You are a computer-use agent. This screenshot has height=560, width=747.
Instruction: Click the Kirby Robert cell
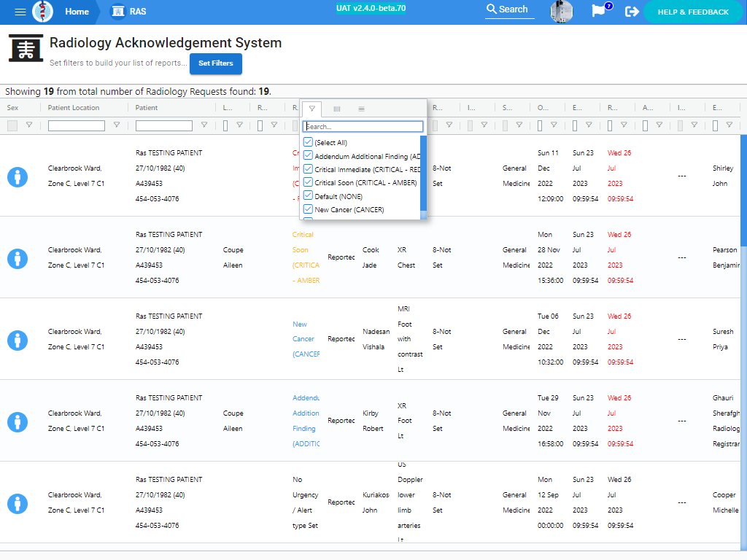point(373,421)
